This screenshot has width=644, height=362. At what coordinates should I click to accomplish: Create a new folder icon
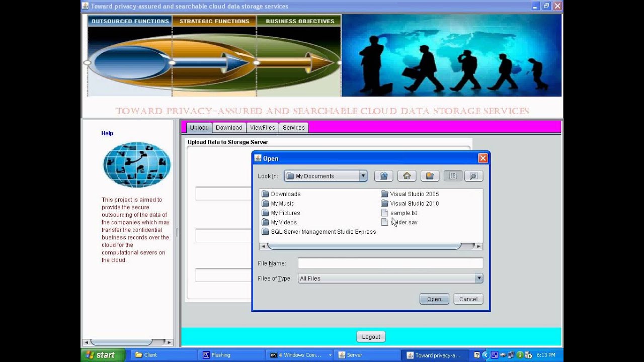click(430, 176)
